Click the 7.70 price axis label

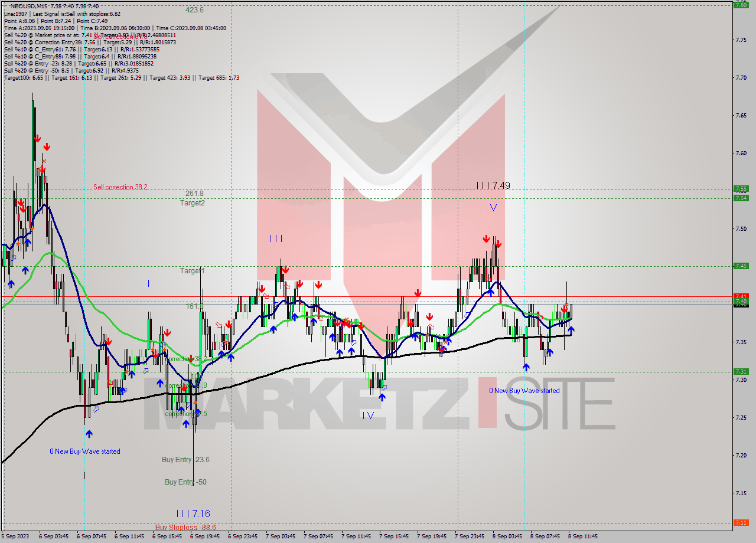pos(741,78)
